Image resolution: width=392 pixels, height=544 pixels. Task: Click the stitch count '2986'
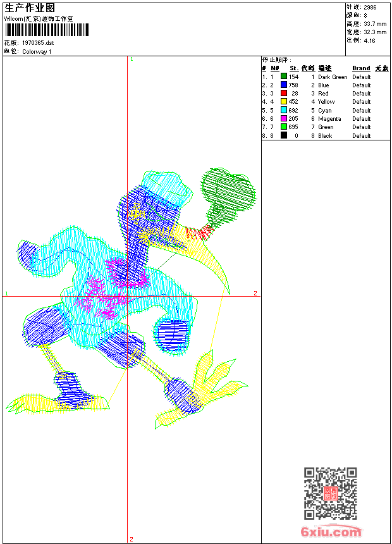370,7
